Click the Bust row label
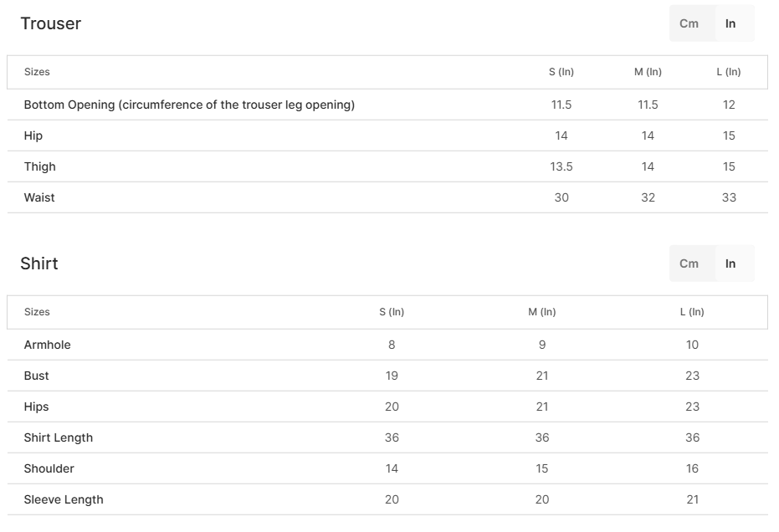Image resolution: width=779 pixels, height=532 pixels. coord(36,376)
